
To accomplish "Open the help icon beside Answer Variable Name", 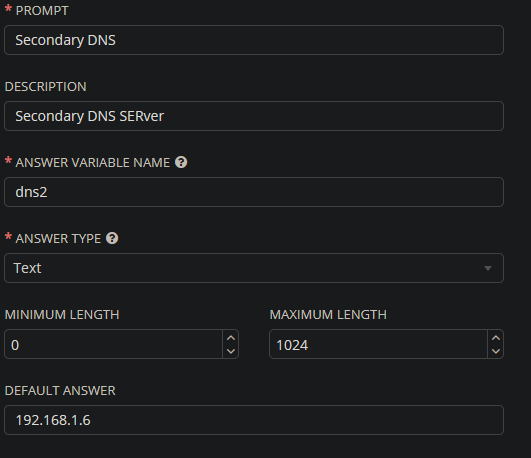I will click(x=181, y=162).
